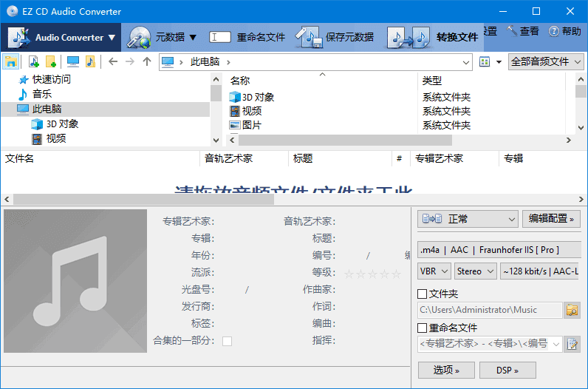
Task: Enable the 重命名文件 checkbox
Action: click(x=423, y=328)
